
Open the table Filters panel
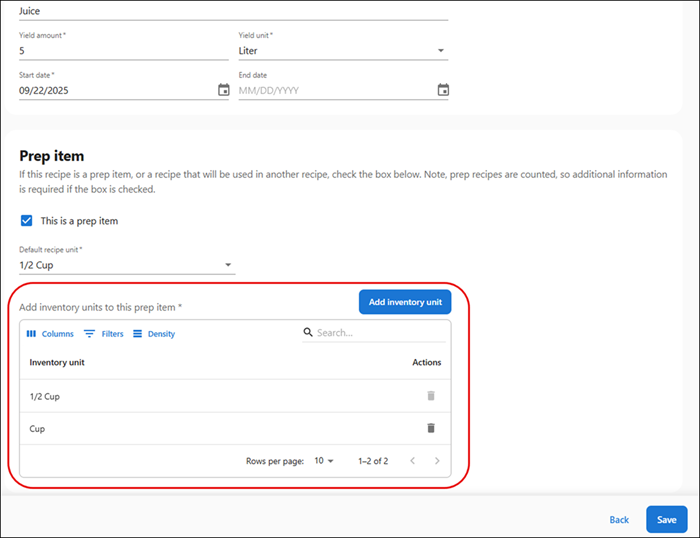104,334
